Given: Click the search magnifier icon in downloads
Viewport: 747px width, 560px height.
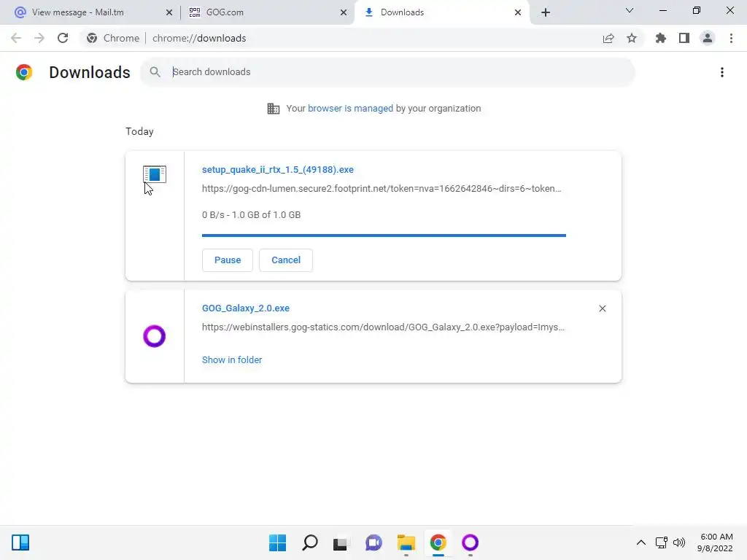Looking at the screenshot, I should pos(155,72).
